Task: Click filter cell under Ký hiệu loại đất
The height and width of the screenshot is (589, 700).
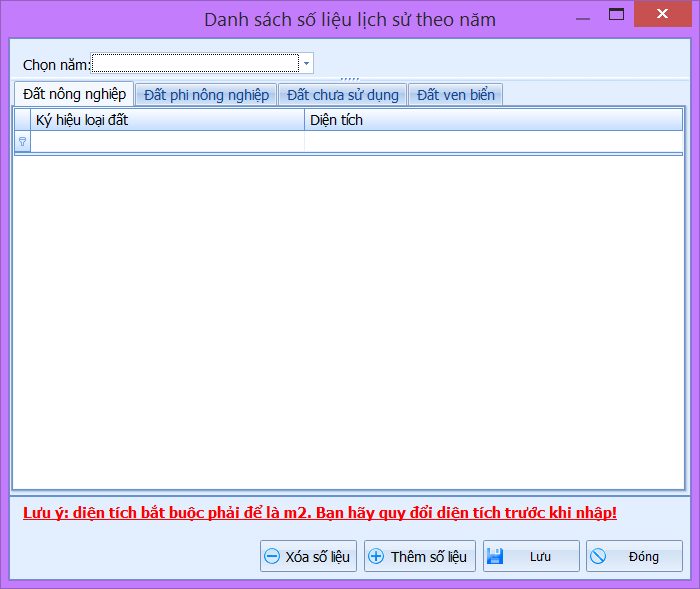Action: pyautogui.click(x=168, y=142)
